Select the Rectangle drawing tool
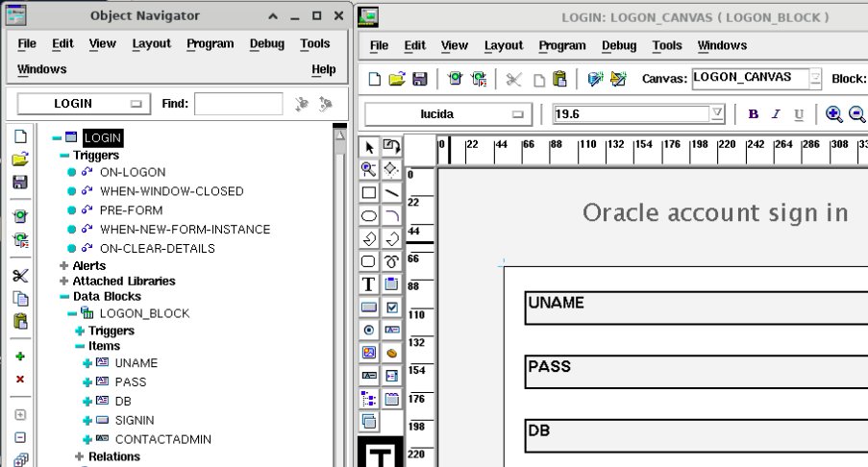 pyautogui.click(x=369, y=192)
